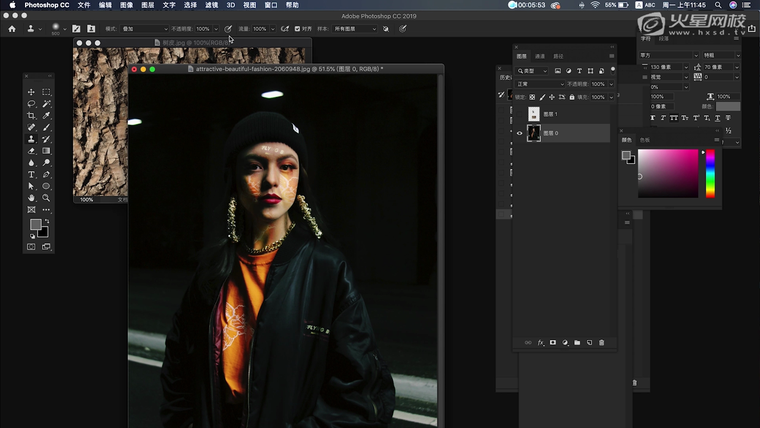Select the 图层 1 layer thumbnail

[534, 114]
